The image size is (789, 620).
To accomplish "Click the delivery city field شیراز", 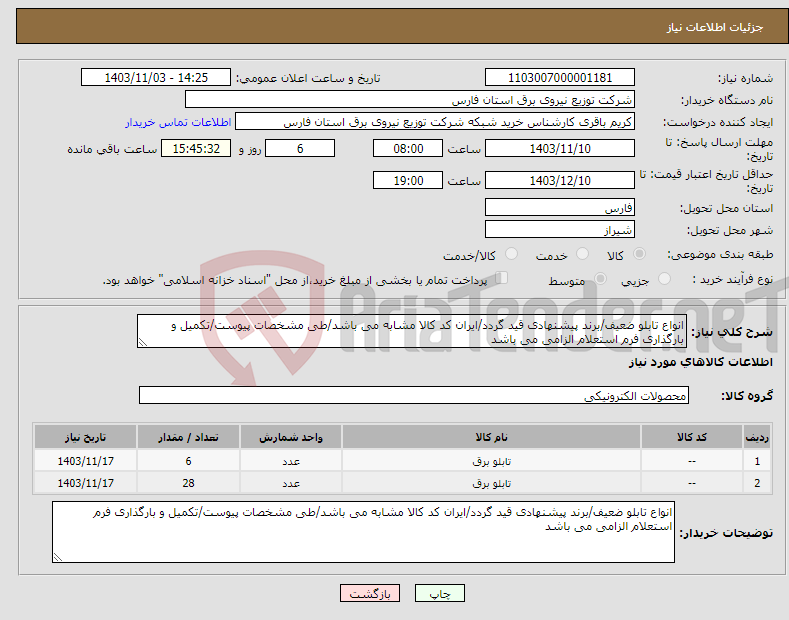I will click(x=560, y=229).
